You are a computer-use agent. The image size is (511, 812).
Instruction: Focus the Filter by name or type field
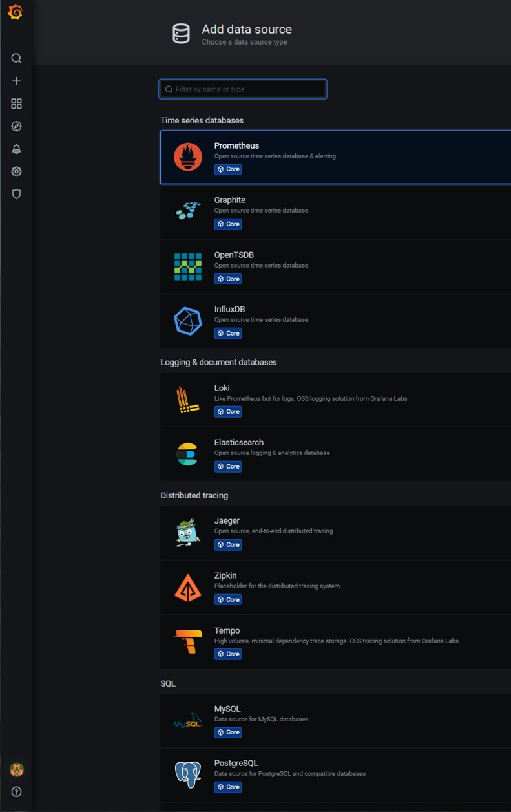243,89
